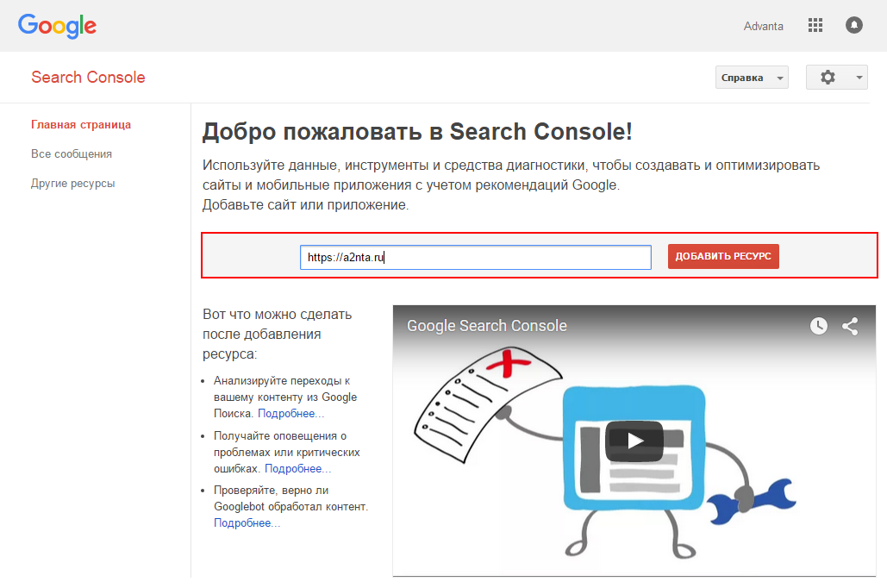Screen dimensions: 887x588
Task: Open dropdown arrow next to settings gear
Action: coord(859,78)
